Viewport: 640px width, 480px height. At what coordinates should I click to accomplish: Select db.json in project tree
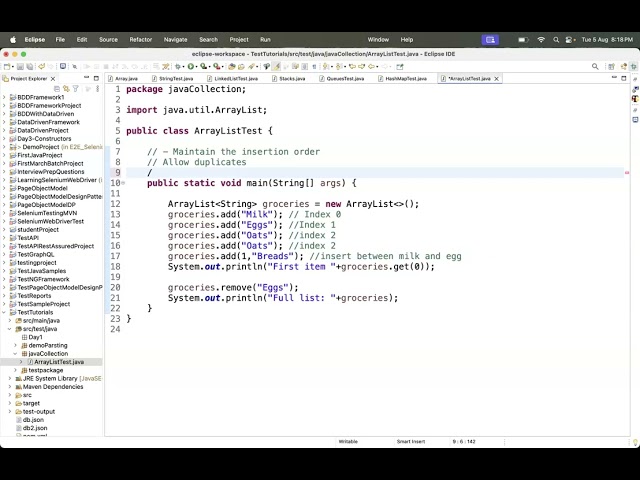click(x=33, y=420)
